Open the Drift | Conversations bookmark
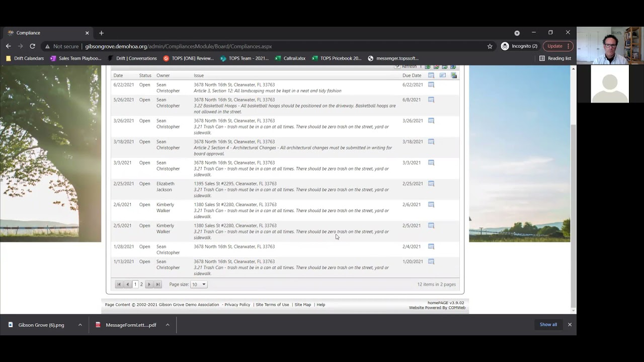Viewport: 644px width, 362px height. [x=132, y=58]
